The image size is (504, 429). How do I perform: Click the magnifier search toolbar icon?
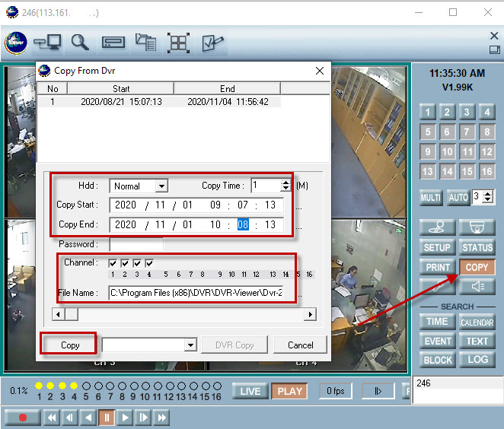[80, 43]
